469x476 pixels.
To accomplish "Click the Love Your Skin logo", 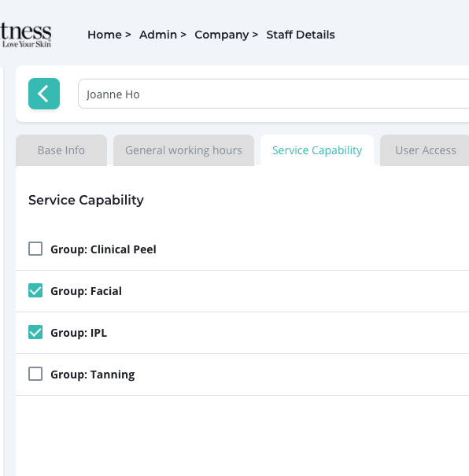I will tap(26, 35).
